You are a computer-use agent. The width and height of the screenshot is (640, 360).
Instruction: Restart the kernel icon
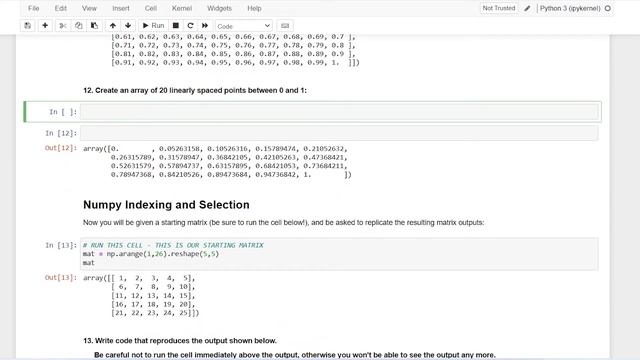[x=190, y=26]
